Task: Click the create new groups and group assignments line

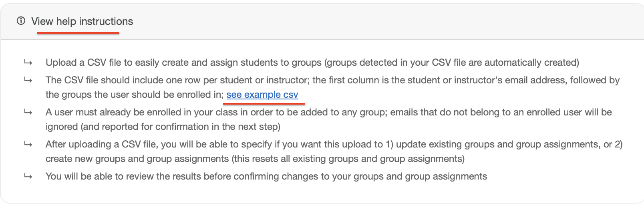Action: click(x=255, y=159)
